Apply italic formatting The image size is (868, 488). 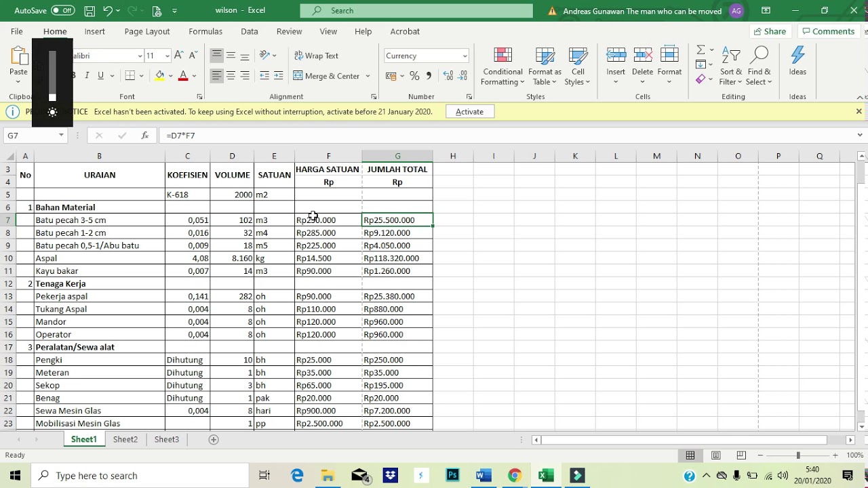point(87,76)
